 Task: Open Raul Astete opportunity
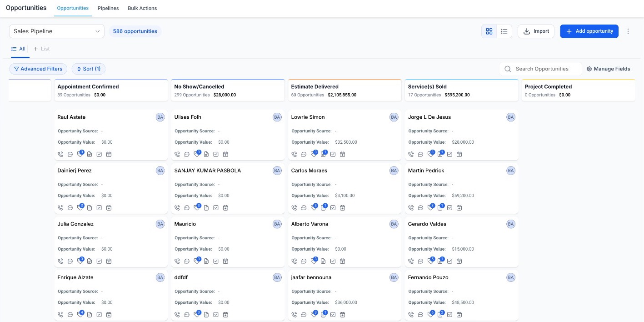click(x=71, y=117)
